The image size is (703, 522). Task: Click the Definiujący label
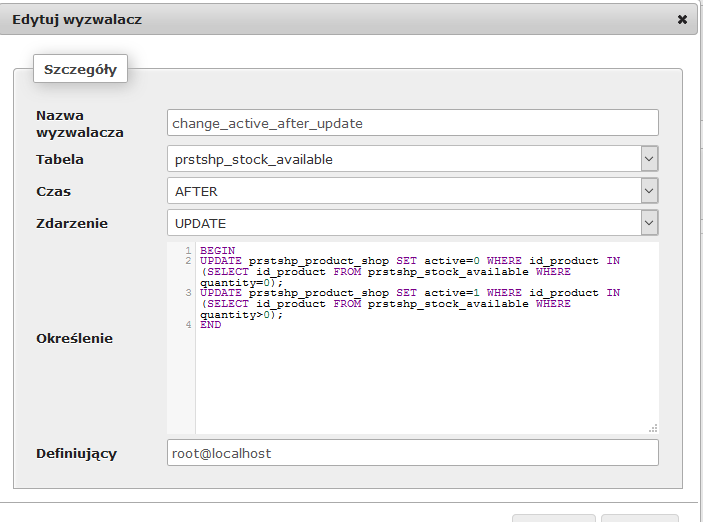(x=77, y=453)
